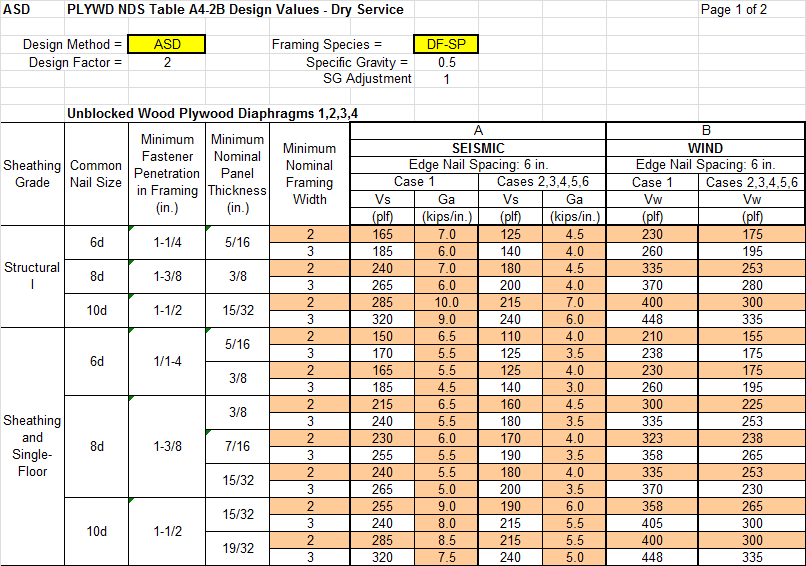Click the Unblocked Wood Plywood Diaphragms heading
The height and width of the screenshot is (566, 806).
(212, 114)
